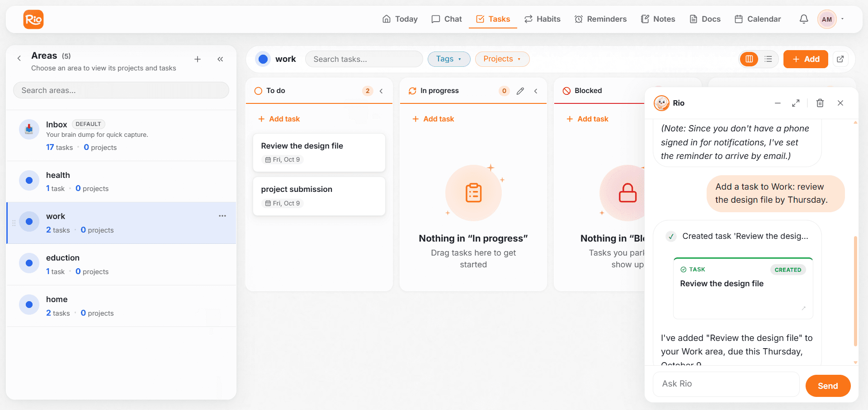Minimize the Rio chat panel

coord(778,103)
